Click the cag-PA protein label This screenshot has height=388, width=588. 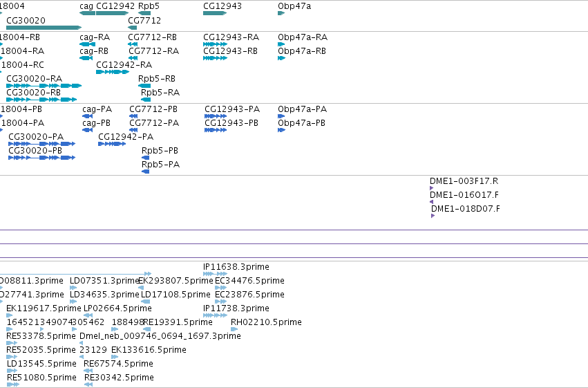pos(97,109)
